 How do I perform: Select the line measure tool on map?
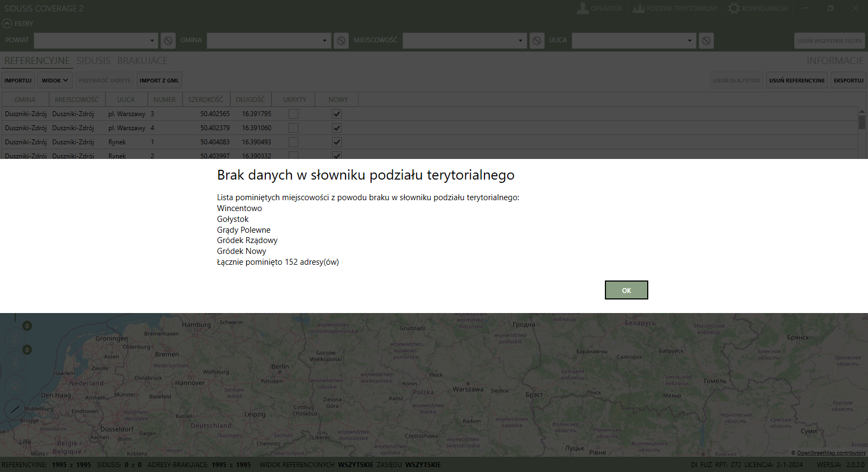point(15,409)
